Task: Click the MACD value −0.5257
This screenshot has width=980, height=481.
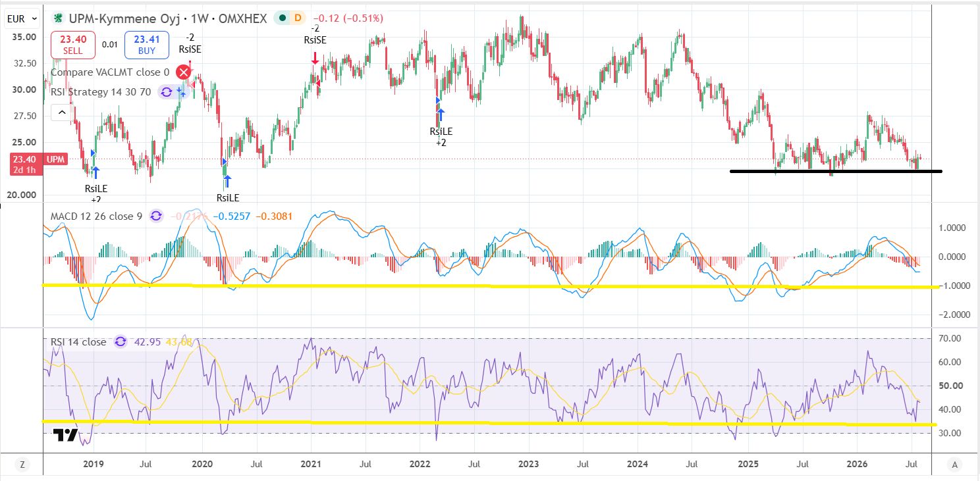Action: 232,216
